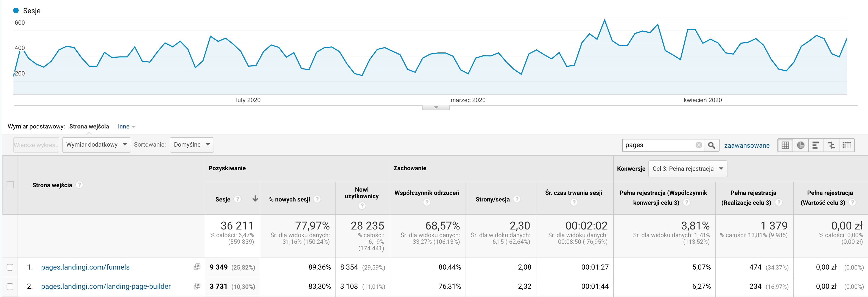Open the Domyślne sorting dropdown
This screenshot has width=868, height=297.
click(x=191, y=145)
